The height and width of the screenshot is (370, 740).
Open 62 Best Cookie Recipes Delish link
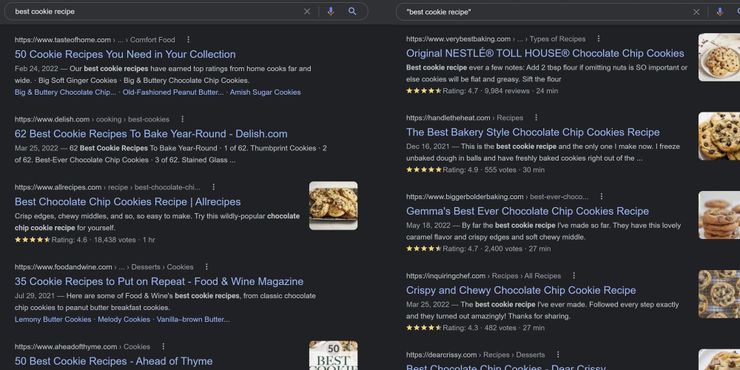[151, 134]
